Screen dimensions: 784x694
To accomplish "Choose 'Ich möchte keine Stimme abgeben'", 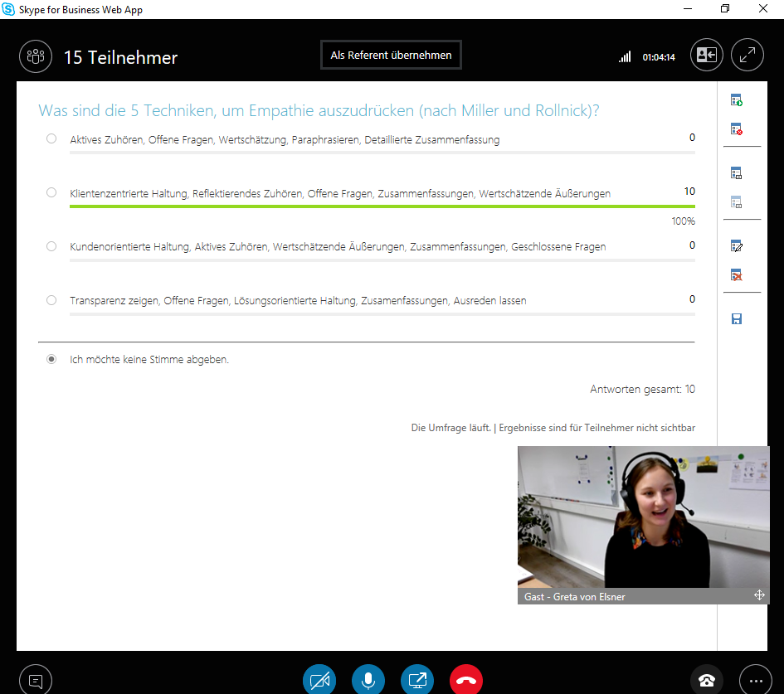I will 51,359.
